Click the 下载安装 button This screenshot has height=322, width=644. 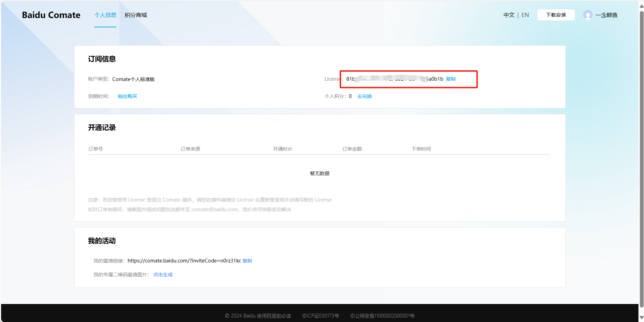tap(556, 15)
